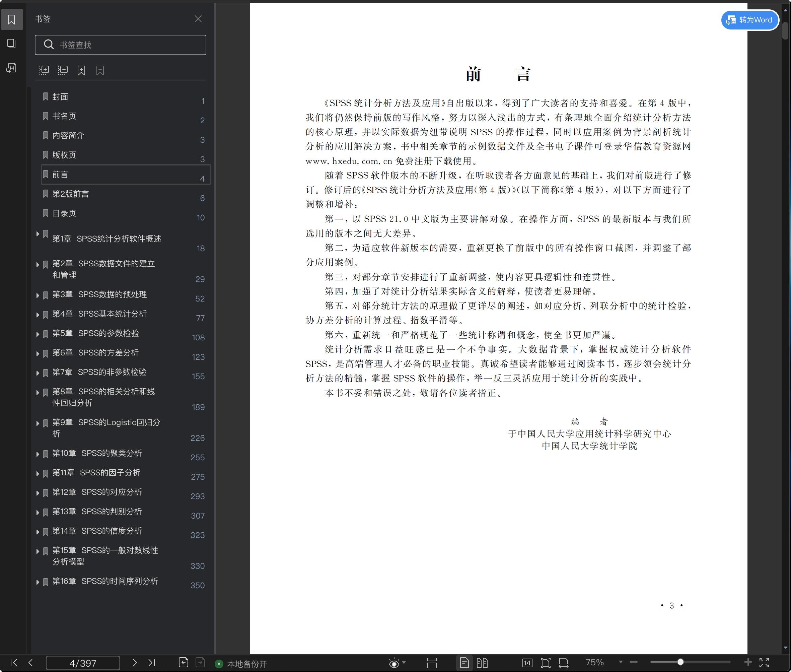Close the 书签 bookmarks panel
This screenshot has height=672, width=791.
(198, 19)
